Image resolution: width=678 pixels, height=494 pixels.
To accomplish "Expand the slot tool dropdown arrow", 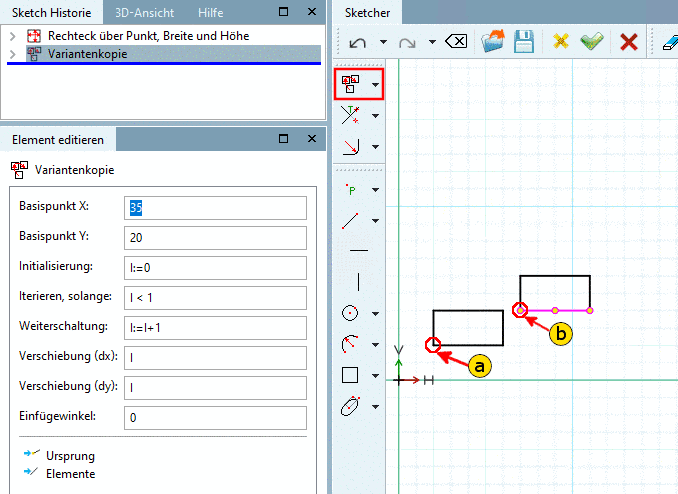I will pyautogui.click(x=375, y=406).
